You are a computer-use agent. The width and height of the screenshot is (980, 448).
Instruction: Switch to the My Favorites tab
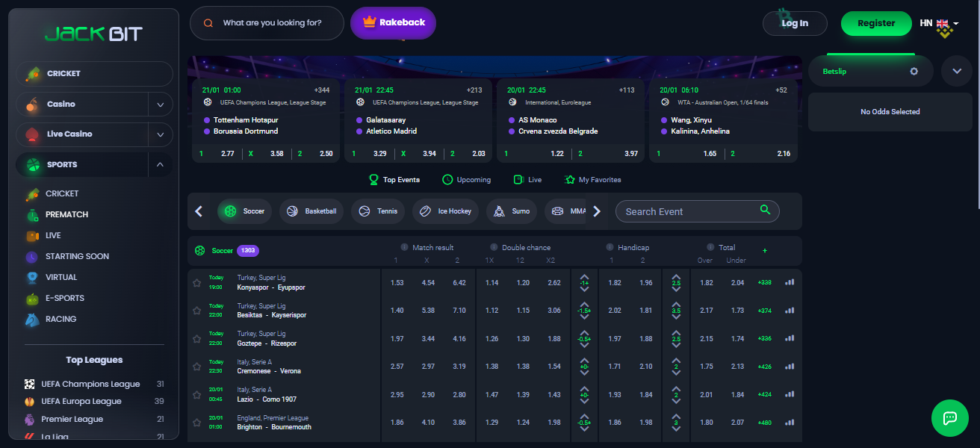pos(593,180)
